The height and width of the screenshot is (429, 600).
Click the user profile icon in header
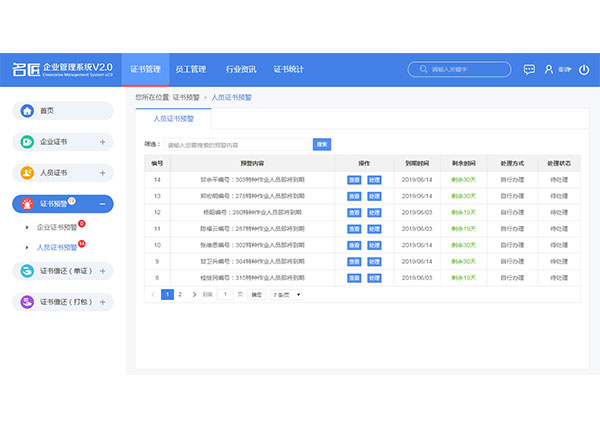click(x=547, y=69)
